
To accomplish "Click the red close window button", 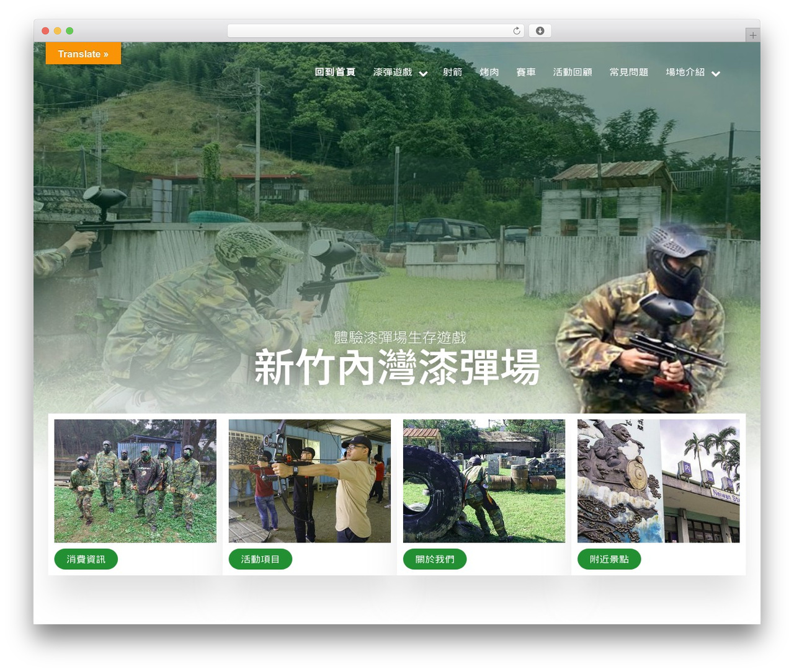I will (x=45, y=31).
